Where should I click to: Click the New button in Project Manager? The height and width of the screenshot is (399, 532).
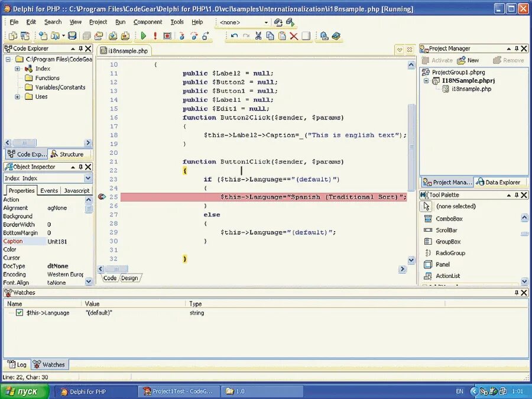pos(468,60)
